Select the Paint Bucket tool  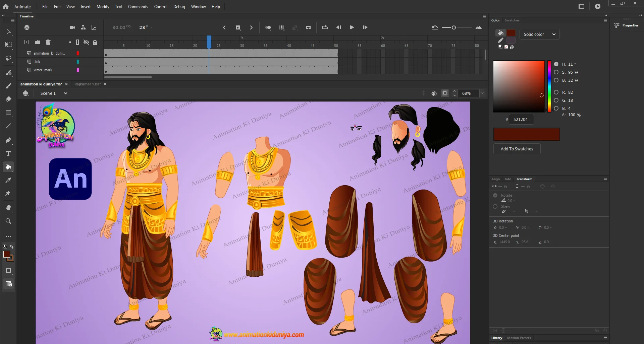tap(8, 167)
